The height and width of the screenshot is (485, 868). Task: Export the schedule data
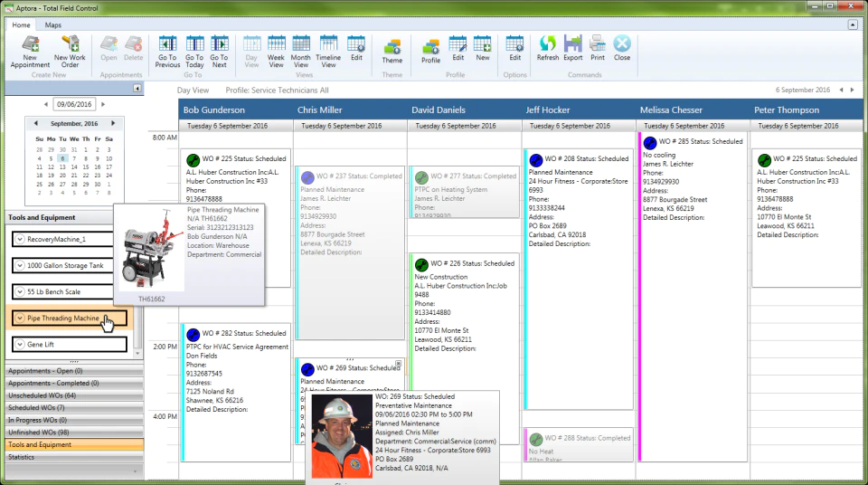[x=573, y=48]
